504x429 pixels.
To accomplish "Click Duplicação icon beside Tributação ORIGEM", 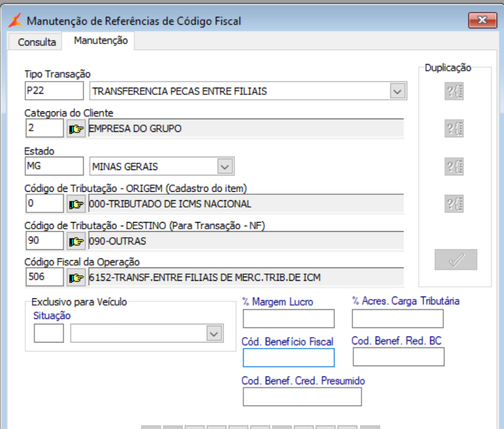I will tap(454, 203).
